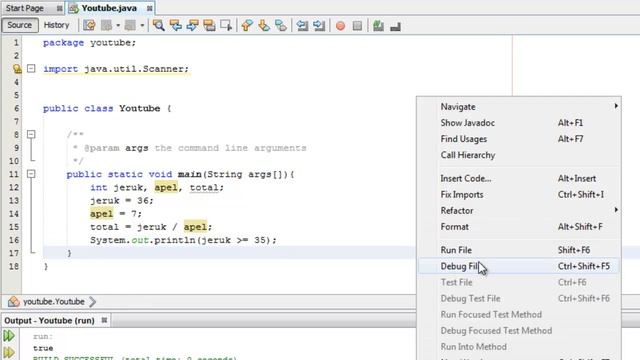The height and width of the screenshot is (360, 640).
Task: Choose Fix Imports from context menu
Action: [519, 195]
